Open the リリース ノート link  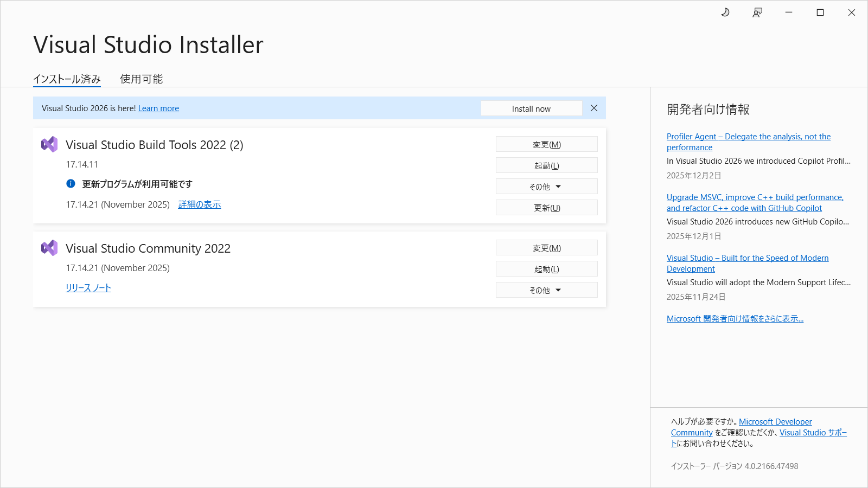[88, 288]
